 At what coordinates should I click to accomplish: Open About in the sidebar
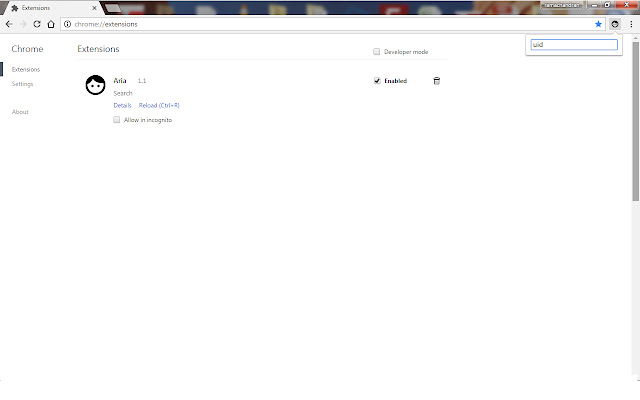pyautogui.click(x=20, y=112)
